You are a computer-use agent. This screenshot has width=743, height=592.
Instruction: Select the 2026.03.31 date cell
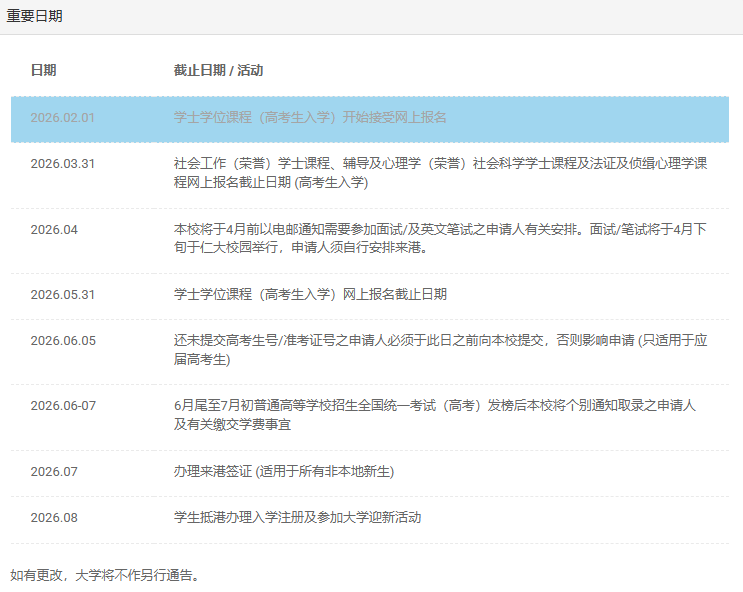(x=62, y=164)
